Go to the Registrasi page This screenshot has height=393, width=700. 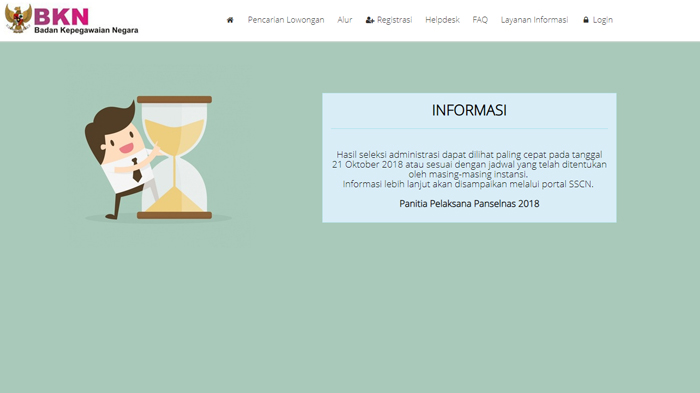coord(389,20)
